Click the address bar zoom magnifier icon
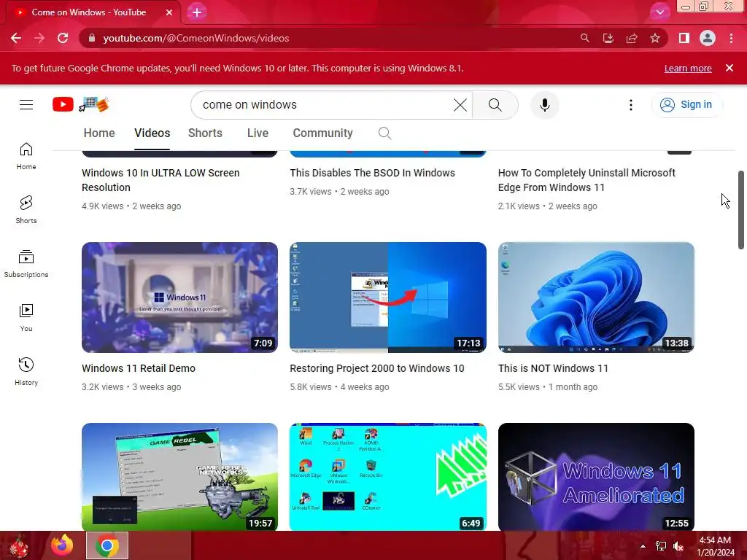 584,38
